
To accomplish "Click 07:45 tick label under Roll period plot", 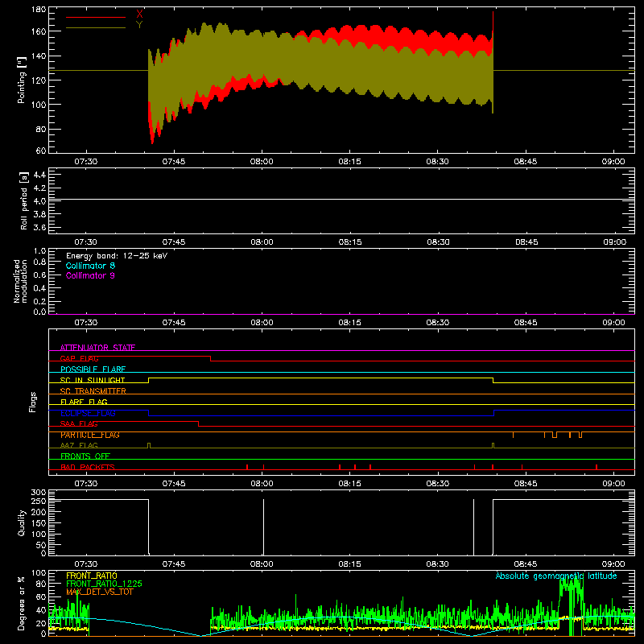I will [174, 242].
